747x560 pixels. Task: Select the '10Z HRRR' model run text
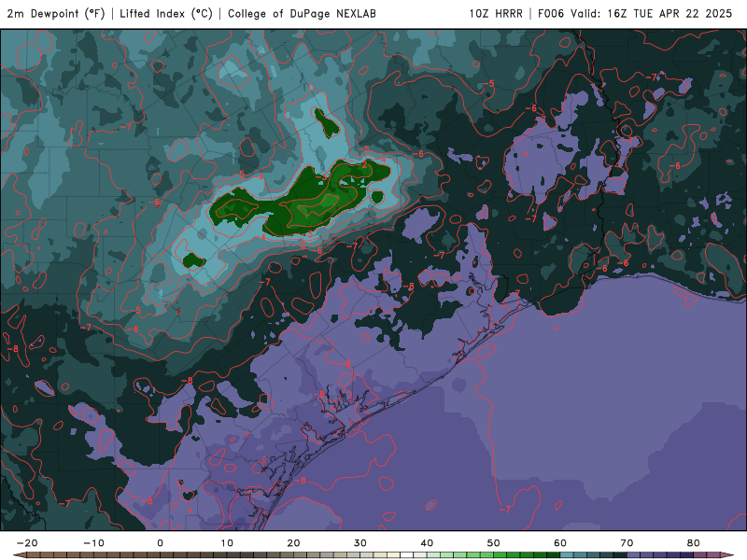496,13
